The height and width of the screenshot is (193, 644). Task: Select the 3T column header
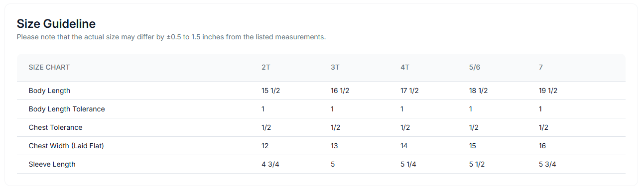coord(335,67)
